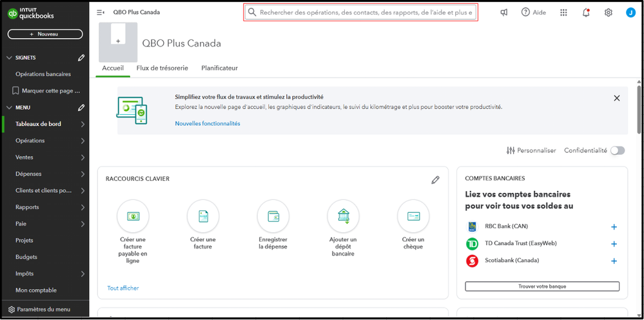This screenshot has width=644, height=320.
Task: Click the bookmark icon for Marquer cette page
Action: click(x=15, y=90)
